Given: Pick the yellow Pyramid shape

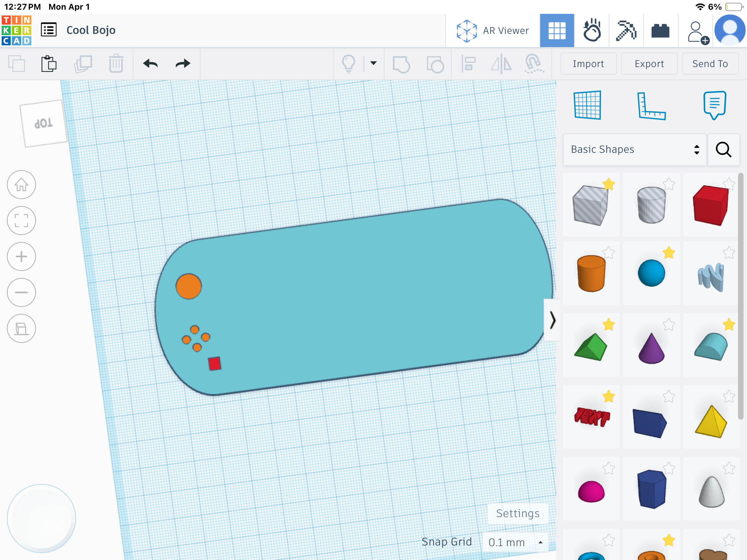Looking at the screenshot, I should 711,422.
